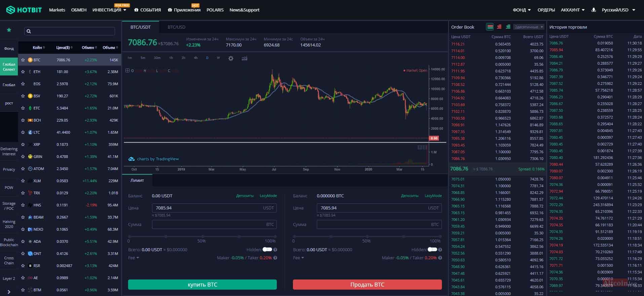Expand the ФОНД menu

pos(522,10)
